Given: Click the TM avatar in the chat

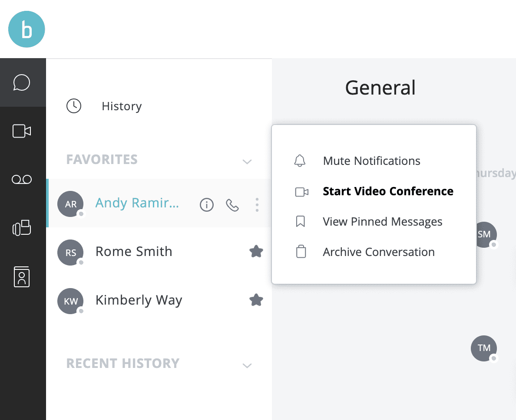Looking at the screenshot, I should point(484,348).
